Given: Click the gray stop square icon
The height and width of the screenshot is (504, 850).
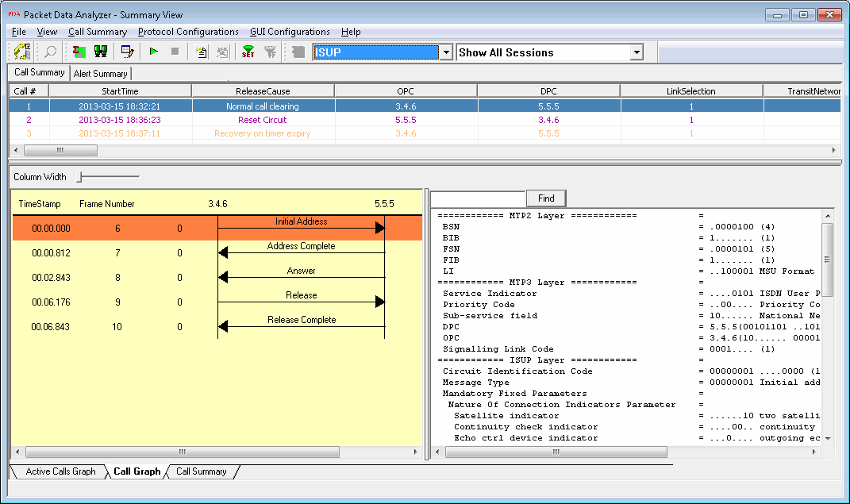Looking at the screenshot, I should 175,52.
